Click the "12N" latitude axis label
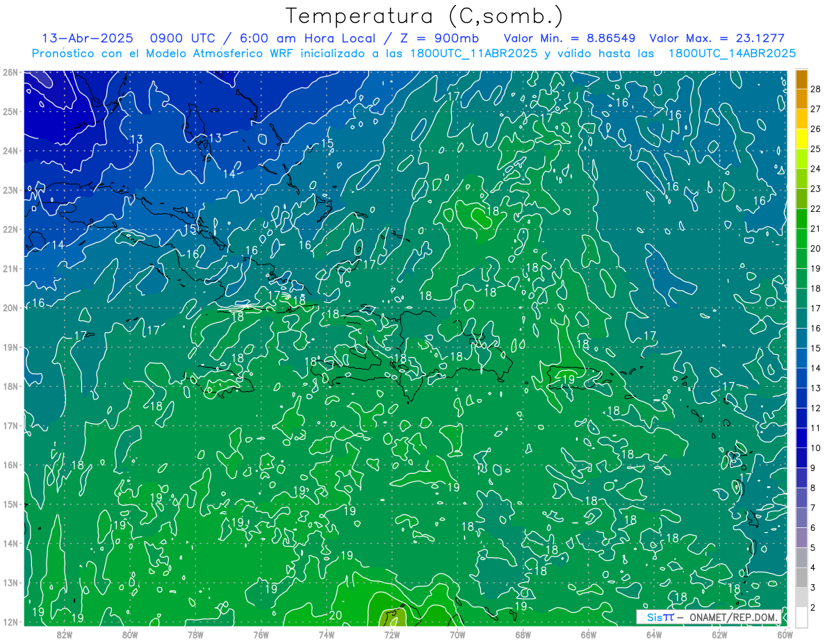The height and width of the screenshot is (644, 834). coord(10,622)
